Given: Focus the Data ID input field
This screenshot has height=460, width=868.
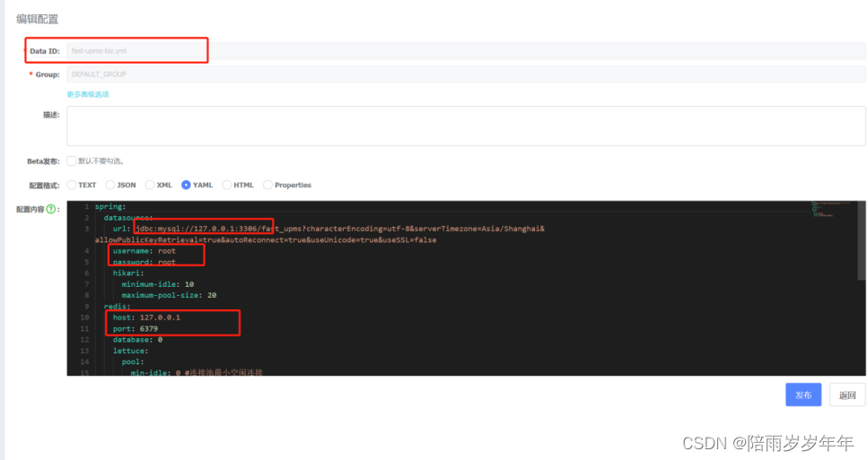Looking at the screenshot, I should tap(466, 51).
